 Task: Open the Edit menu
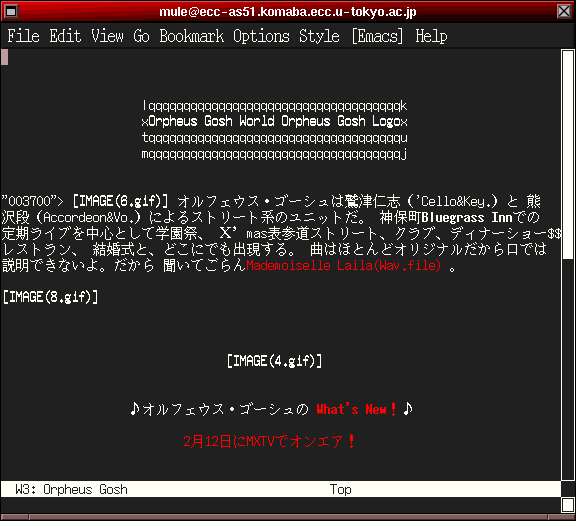(65, 36)
